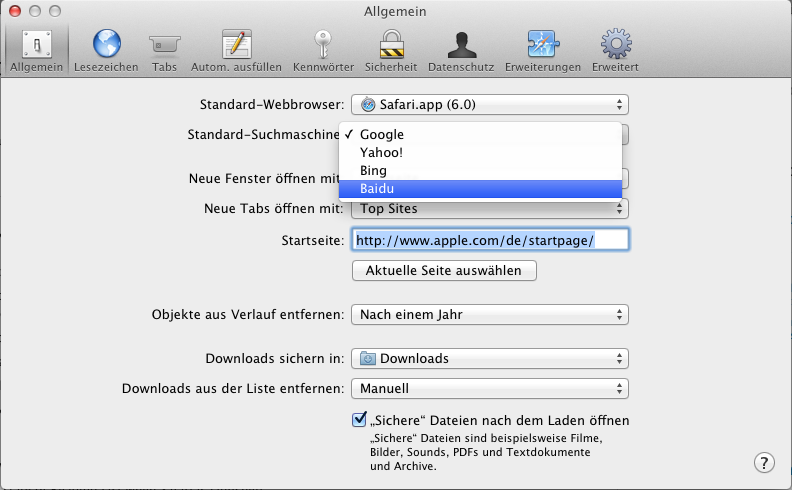Select Baidu from the search engine list

pyautogui.click(x=480, y=189)
